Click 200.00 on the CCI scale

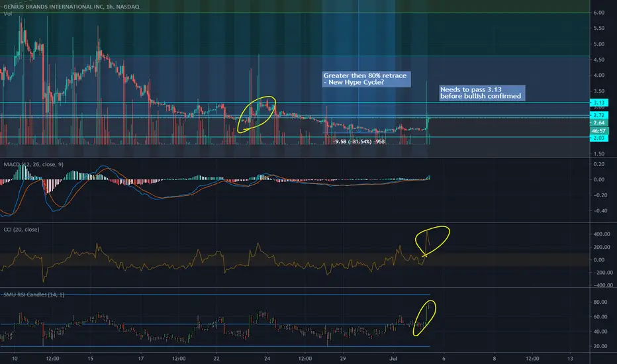[602, 247]
